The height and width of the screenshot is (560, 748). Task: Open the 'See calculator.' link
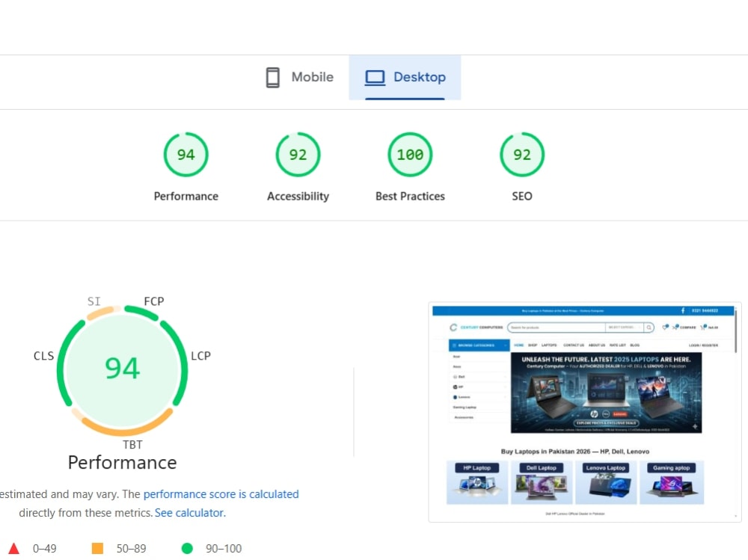pyautogui.click(x=190, y=513)
